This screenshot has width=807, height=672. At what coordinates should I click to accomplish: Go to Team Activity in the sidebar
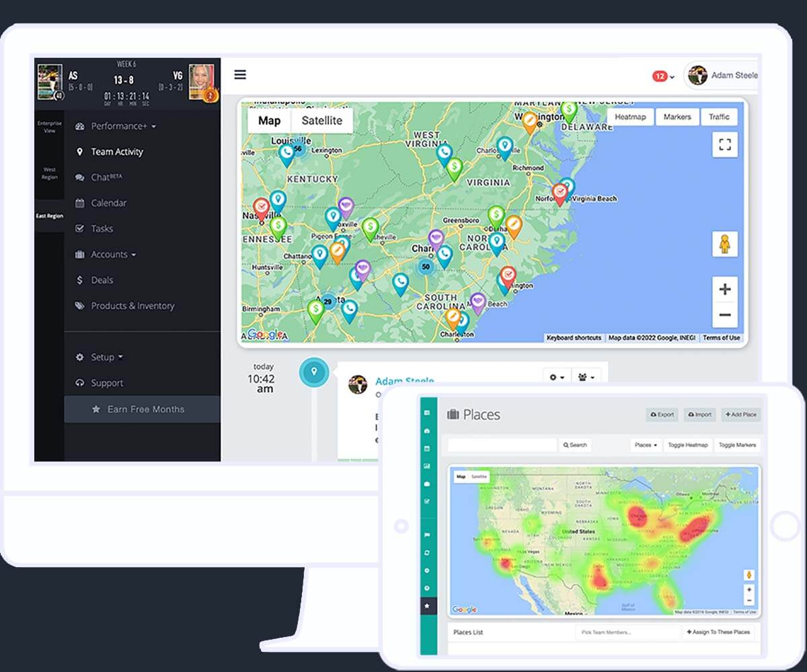[x=110, y=152]
